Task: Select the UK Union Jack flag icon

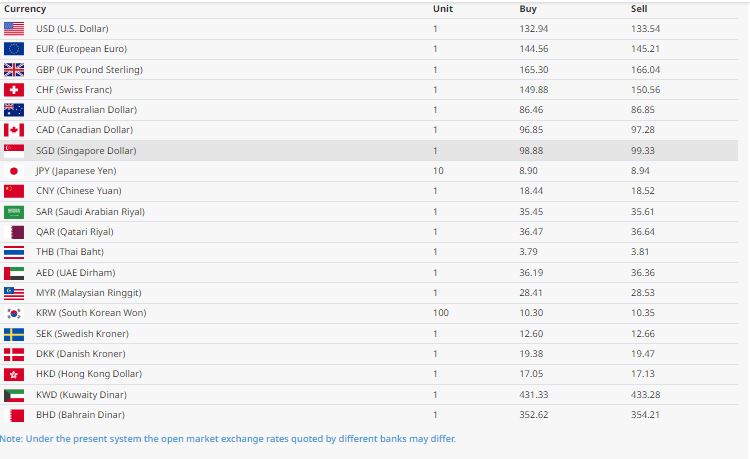Action: point(14,70)
